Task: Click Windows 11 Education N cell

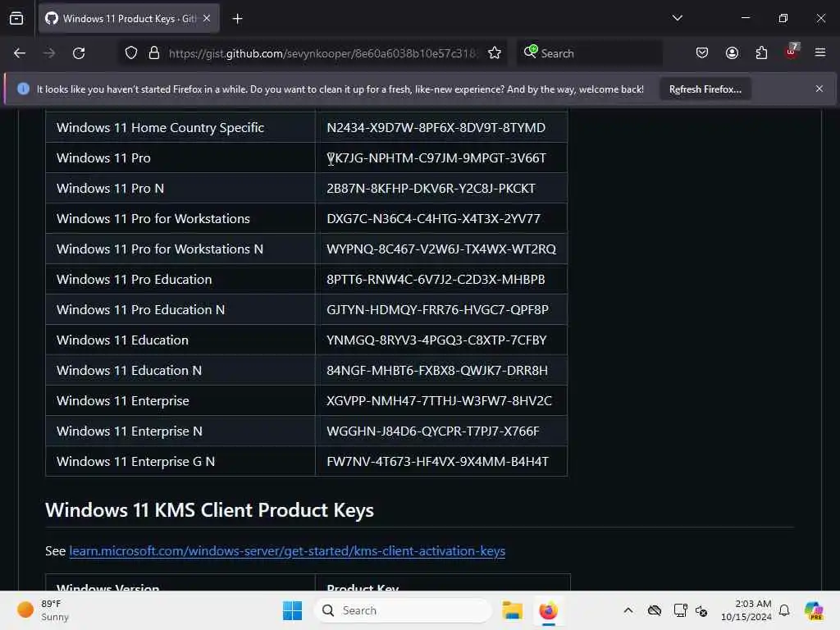Action: 180,371
